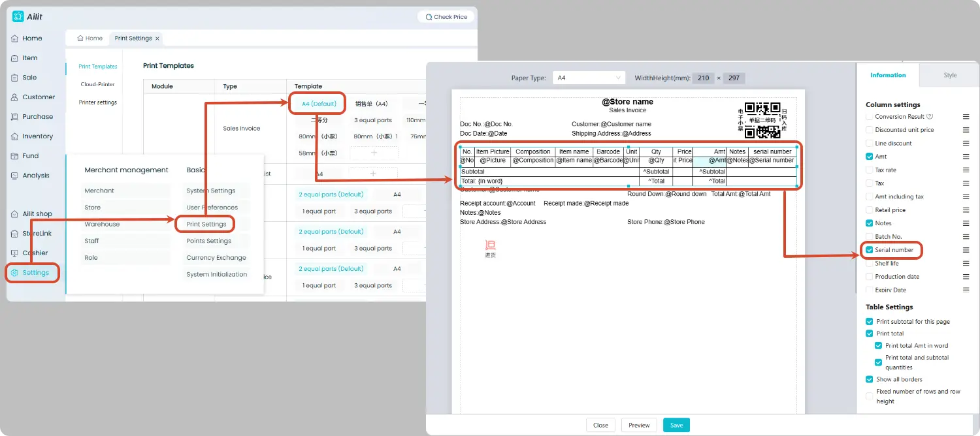Enable the Tax rate checkbox
The width and height of the screenshot is (980, 436).
pyautogui.click(x=869, y=170)
